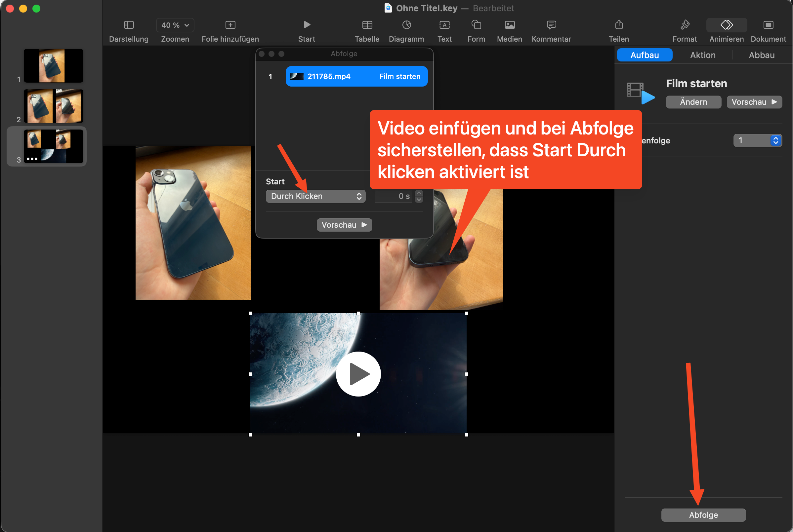Click the Abfolge button at bottom
This screenshot has height=532, width=793.
(703, 515)
